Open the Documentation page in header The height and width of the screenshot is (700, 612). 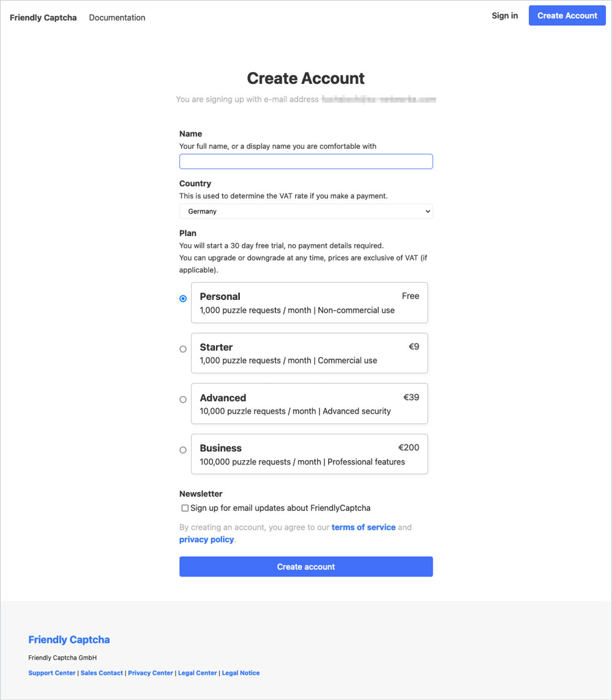[x=117, y=18]
